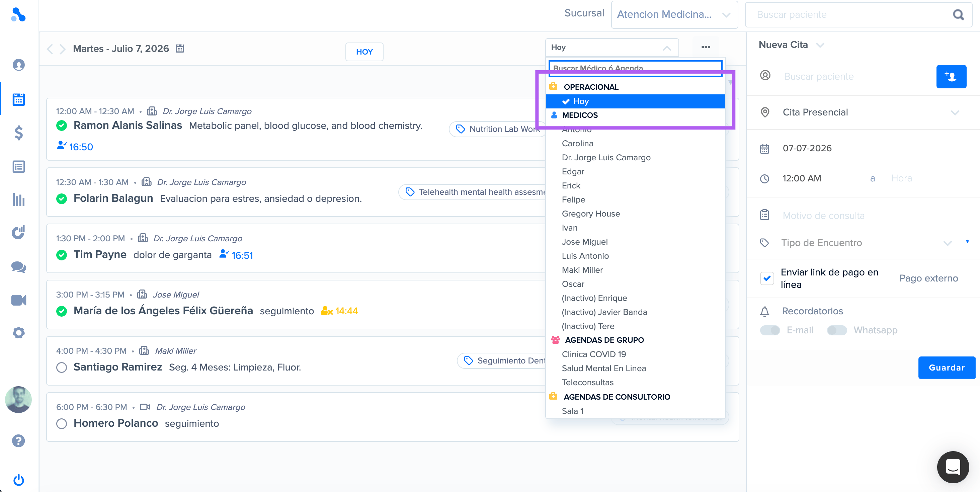This screenshot has height=492, width=980.
Task: Go to next day arrow
Action: pos(63,49)
